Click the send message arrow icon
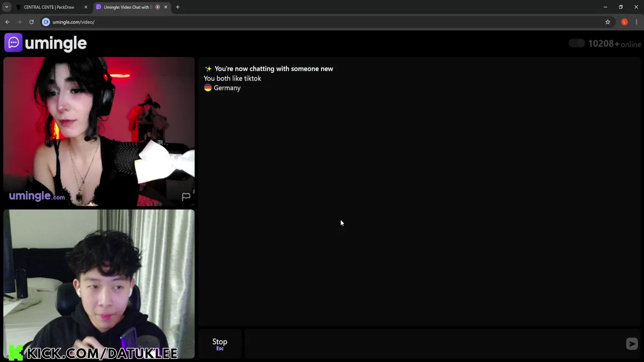Image resolution: width=644 pixels, height=362 pixels. [632, 343]
